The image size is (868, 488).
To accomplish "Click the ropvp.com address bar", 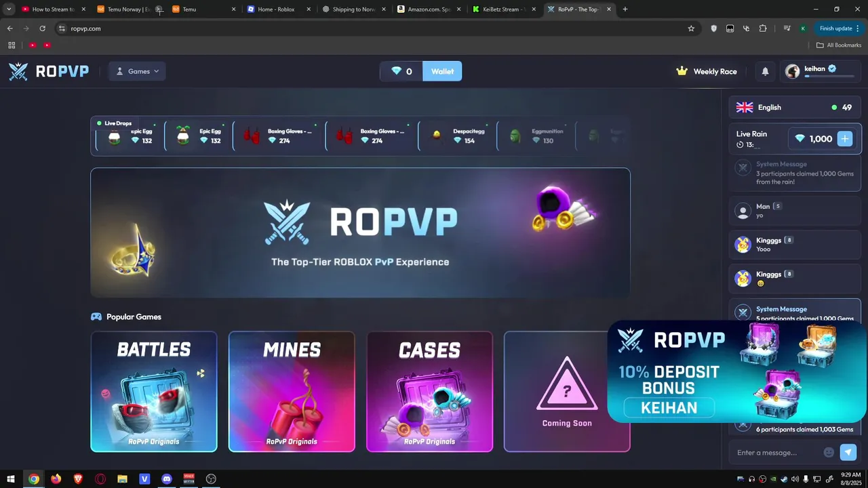I will click(x=376, y=28).
